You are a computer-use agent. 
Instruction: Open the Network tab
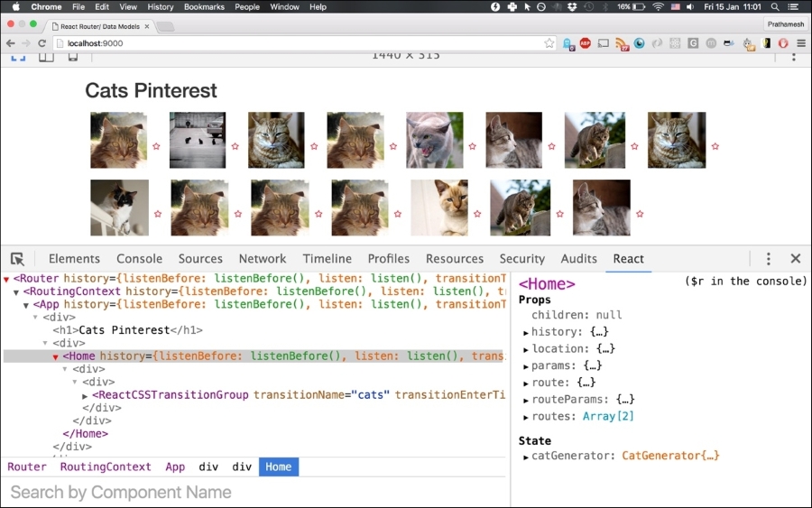[262, 258]
